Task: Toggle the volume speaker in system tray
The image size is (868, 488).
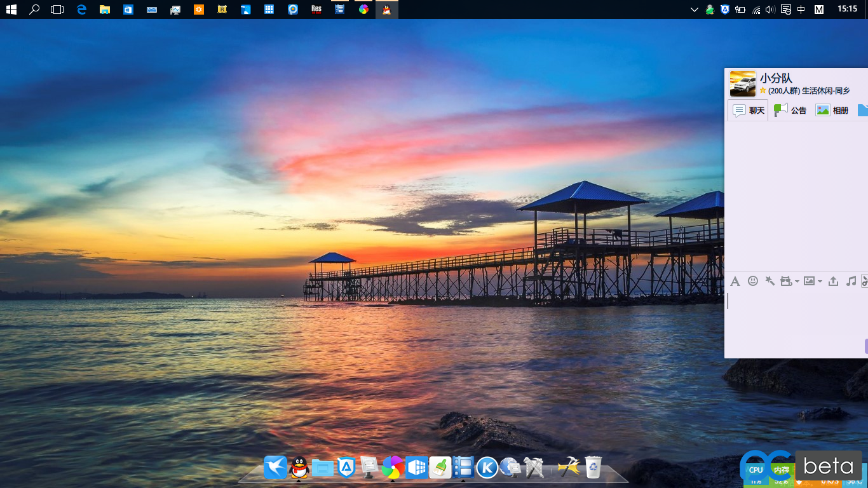Action: point(770,10)
